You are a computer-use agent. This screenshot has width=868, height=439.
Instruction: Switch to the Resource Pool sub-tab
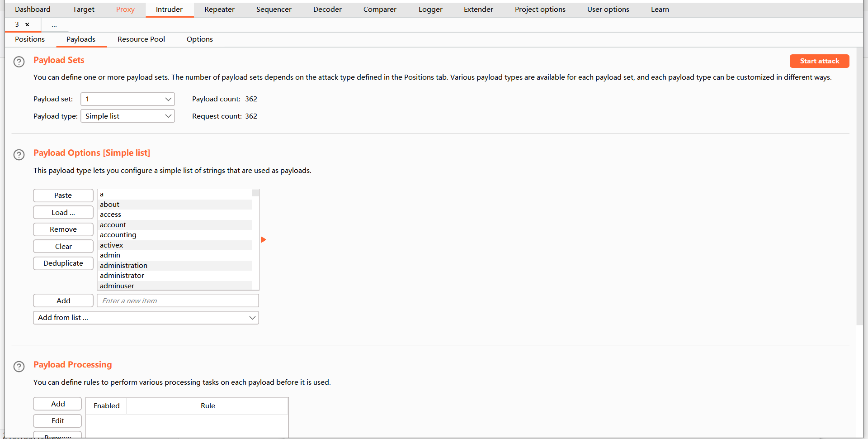click(x=141, y=39)
